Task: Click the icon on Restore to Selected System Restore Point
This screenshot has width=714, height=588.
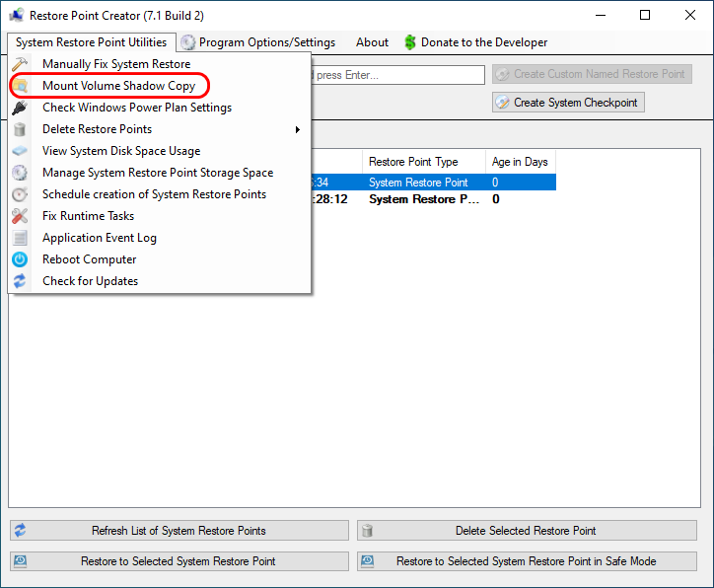Action: point(20,561)
